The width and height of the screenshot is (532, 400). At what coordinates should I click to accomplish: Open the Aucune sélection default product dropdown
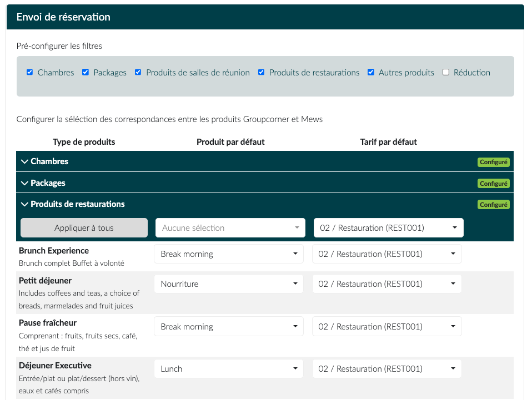(x=230, y=228)
